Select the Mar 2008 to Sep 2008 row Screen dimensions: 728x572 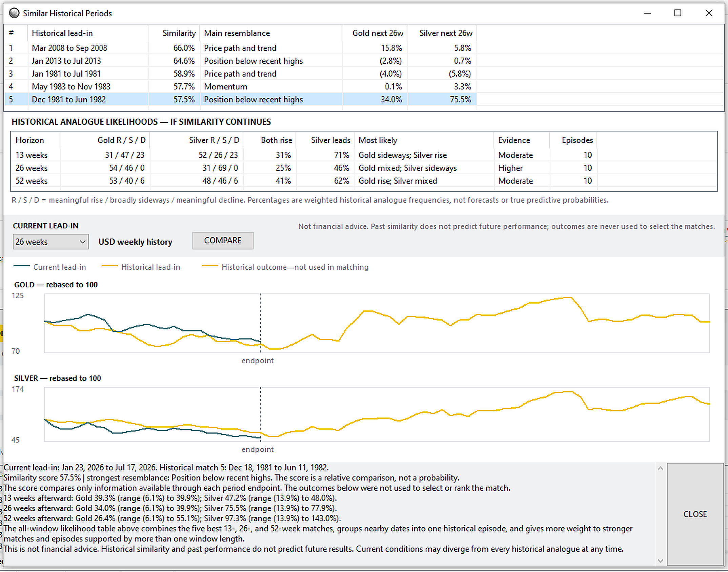(x=240, y=48)
